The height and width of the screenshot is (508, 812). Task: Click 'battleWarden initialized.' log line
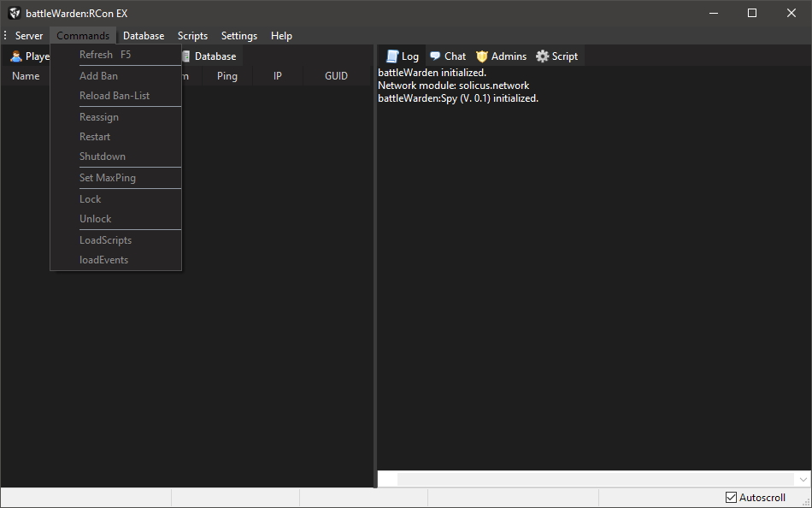432,73
